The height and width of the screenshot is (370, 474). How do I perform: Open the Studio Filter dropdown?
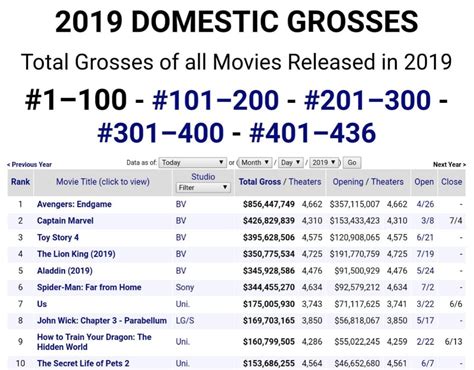pyautogui.click(x=203, y=188)
